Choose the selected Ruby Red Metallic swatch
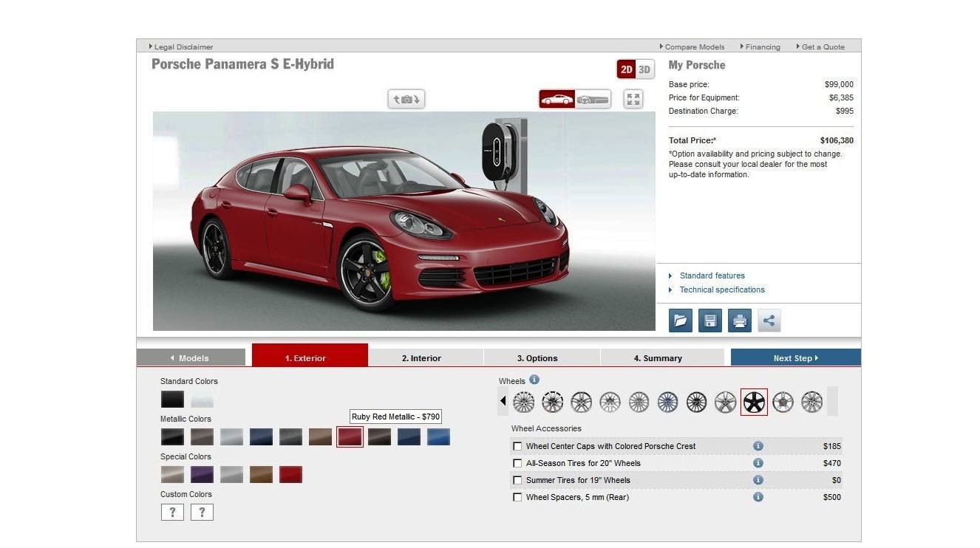Image resolution: width=980 pixels, height=548 pixels. 350,437
